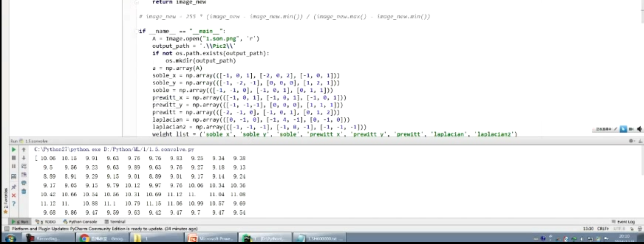The image size is (644, 244).
Task: Print the console output
Action: [x=24, y=183]
